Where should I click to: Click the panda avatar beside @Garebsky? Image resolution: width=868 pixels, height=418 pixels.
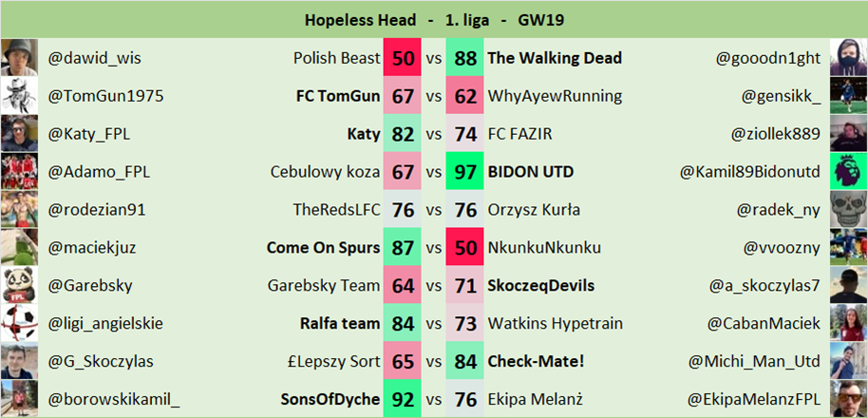(x=18, y=286)
